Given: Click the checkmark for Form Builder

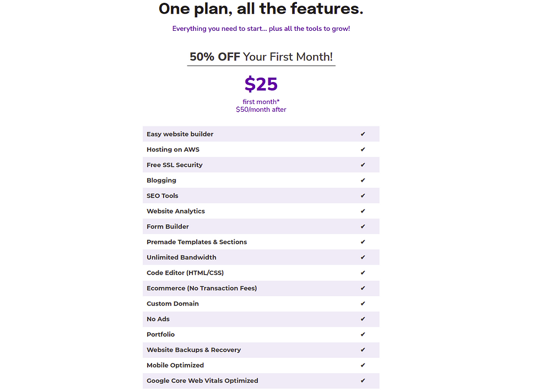Looking at the screenshot, I should click(x=363, y=227).
